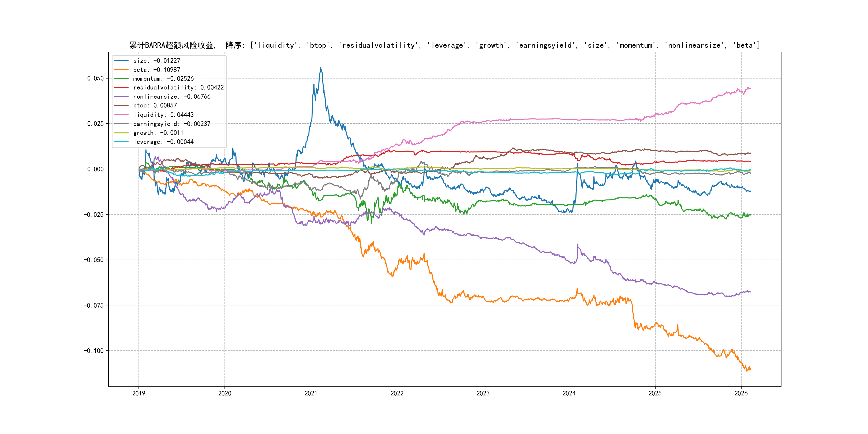Click the 'growth: -0.0011' legend entry

(x=158, y=133)
